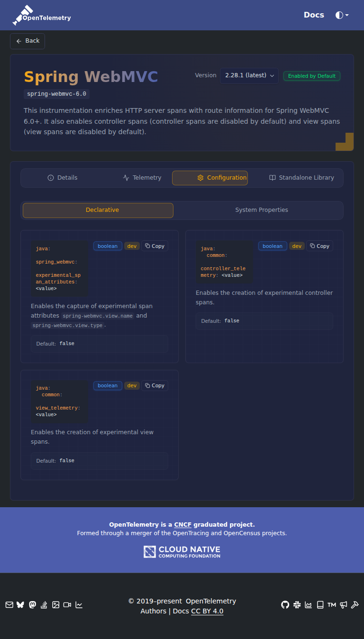Open the Stack Overflow icon in footer
This screenshot has width=364, height=639.
click(x=44, y=605)
